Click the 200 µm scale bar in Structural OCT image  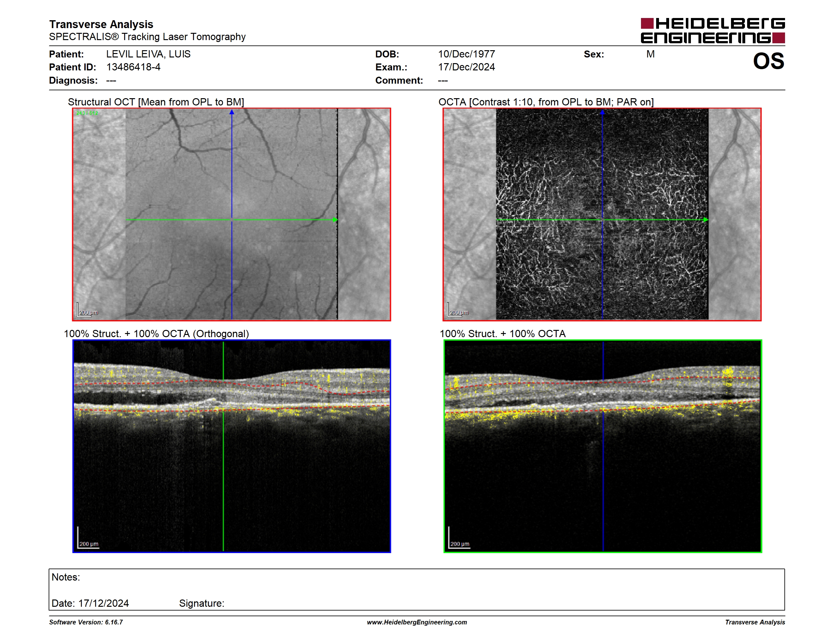[x=88, y=310]
